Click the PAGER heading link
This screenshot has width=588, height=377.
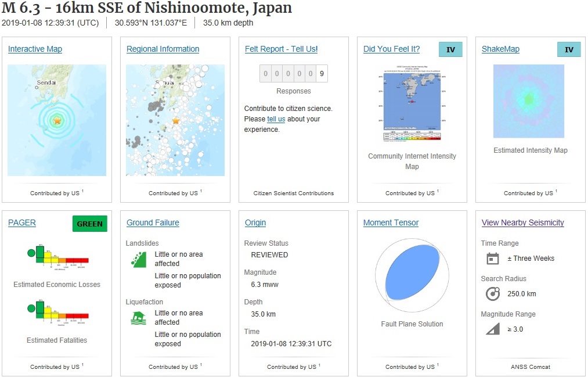coord(22,223)
